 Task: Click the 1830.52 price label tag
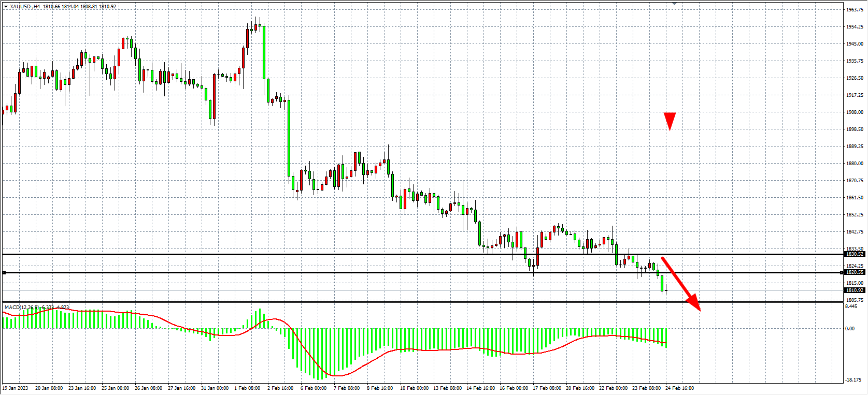[x=855, y=254]
